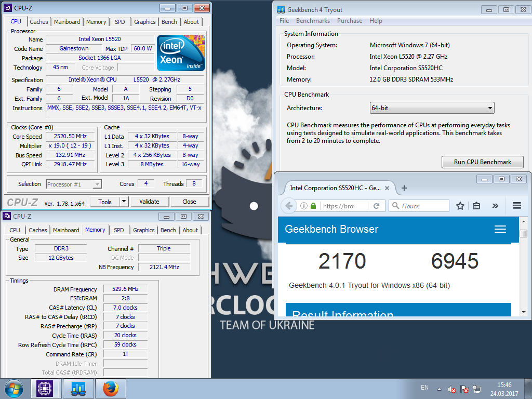The width and height of the screenshot is (532, 399).
Task: Click the bookmark star icon in Firefox
Action: coord(460,206)
